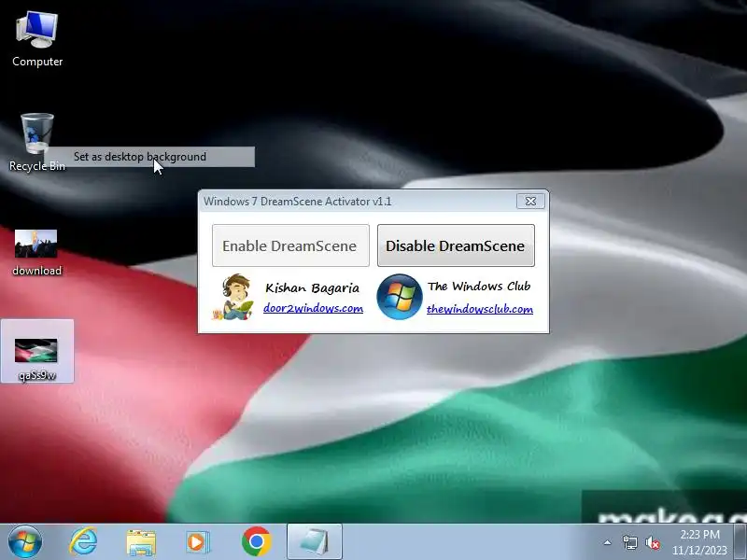Show hidden system tray icons arrow
The height and width of the screenshot is (560, 747).
coord(608,542)
